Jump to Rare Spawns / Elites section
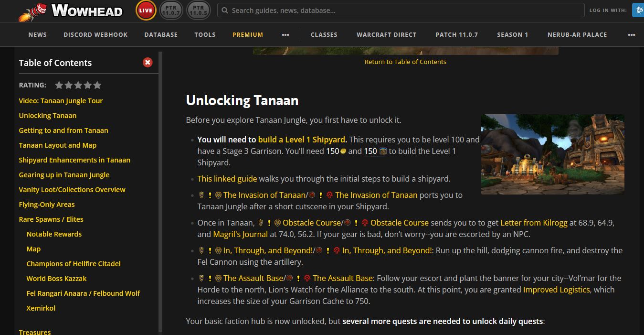This screenshot has width=644, height=335. (x=51, y=219)
